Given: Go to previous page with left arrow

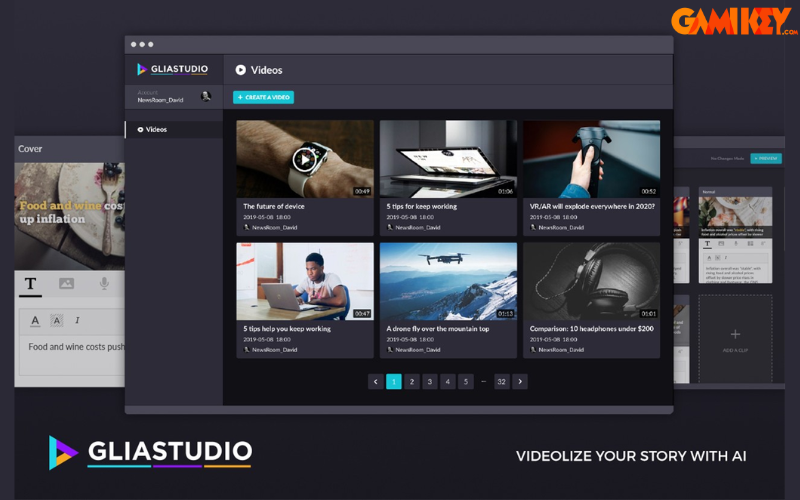Looking at the screenshot, I should [x=376, y=382].
